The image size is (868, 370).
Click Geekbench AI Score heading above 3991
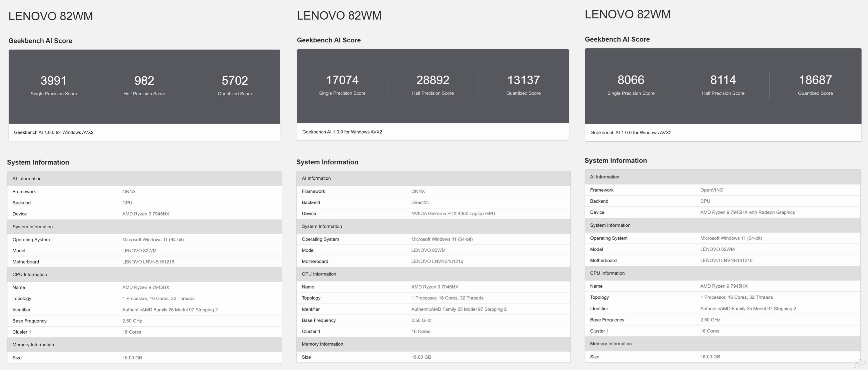click(40, 41)
